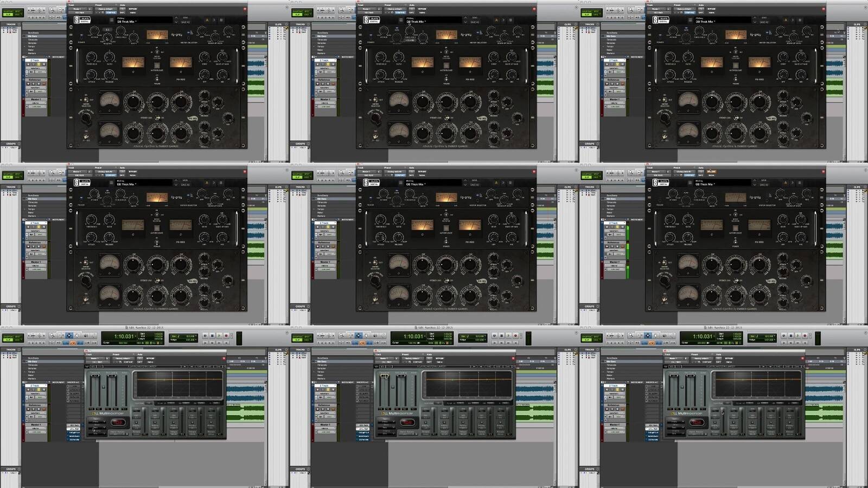The image size is (868, 488).
Task: Open Clips list menu icon in top-right frame
Action: (864, 24)
